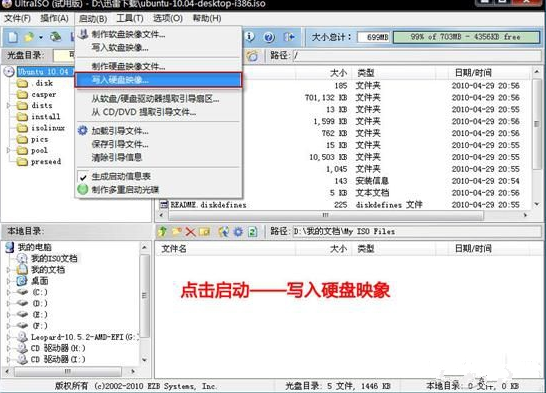Click the Help question mark icon
Viewport: 546px width, 393px height.
click(x=269, y=37)
